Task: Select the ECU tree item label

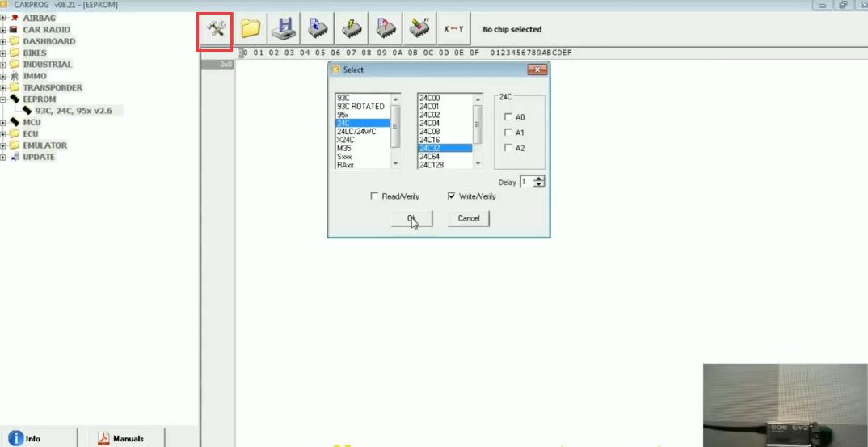Action: click(31, 134)
